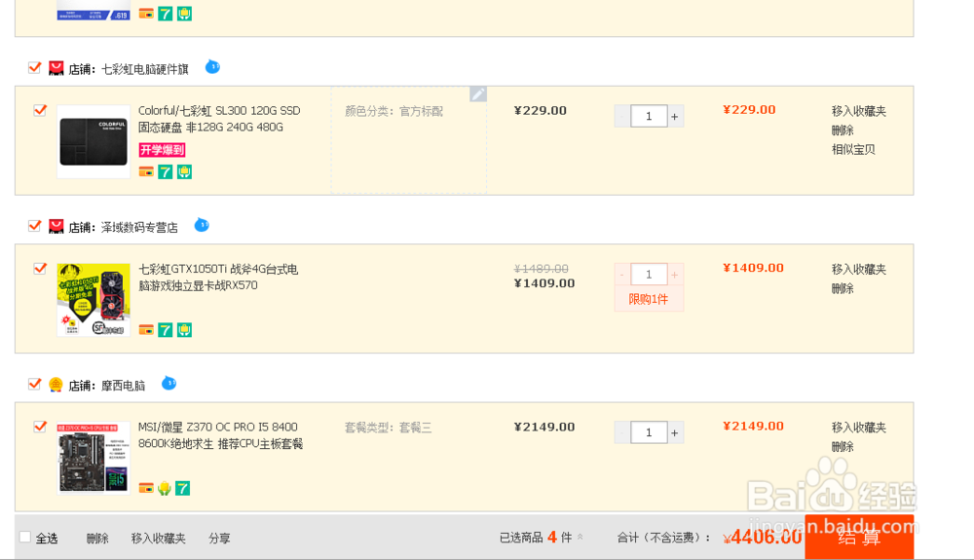Click 移入收藏夹 in the bottom action bar

point(159,539)
